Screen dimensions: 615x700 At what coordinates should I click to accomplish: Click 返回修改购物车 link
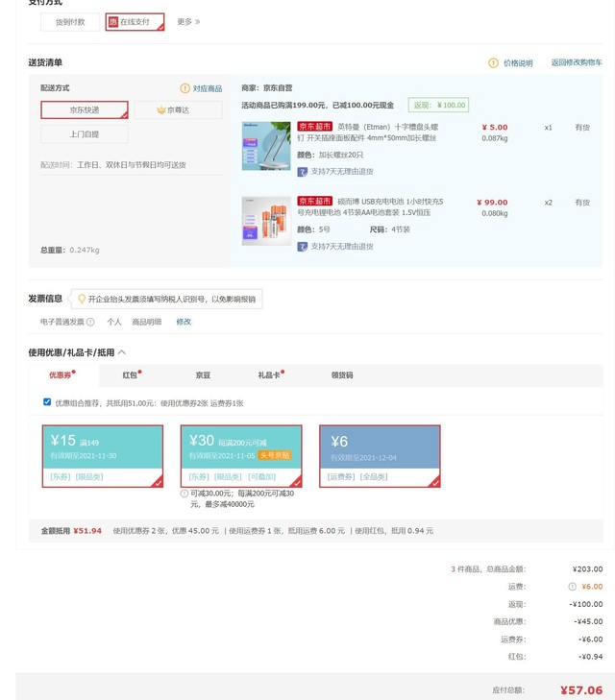pos(577,62)
